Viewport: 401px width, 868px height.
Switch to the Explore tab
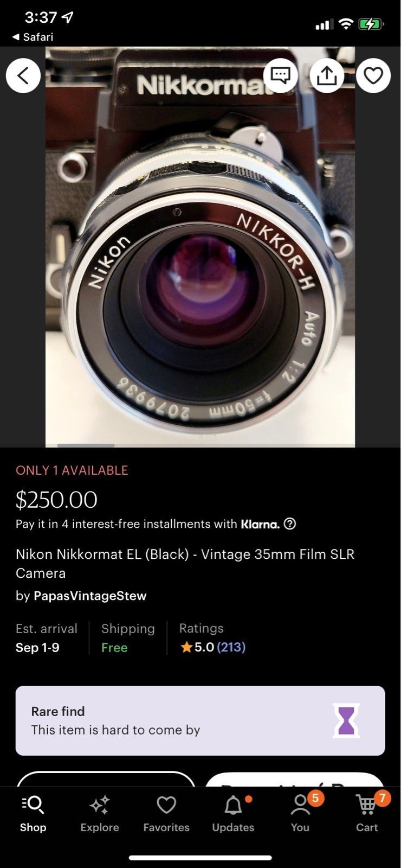(x=100, y=814)
